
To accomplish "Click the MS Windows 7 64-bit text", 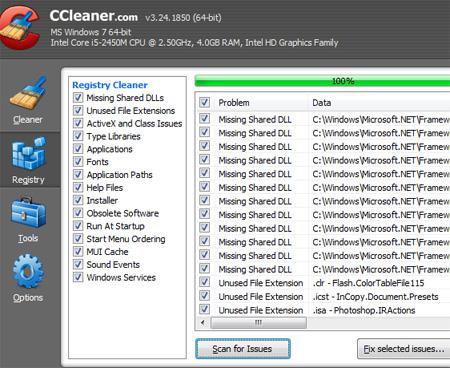I will 91,32.
